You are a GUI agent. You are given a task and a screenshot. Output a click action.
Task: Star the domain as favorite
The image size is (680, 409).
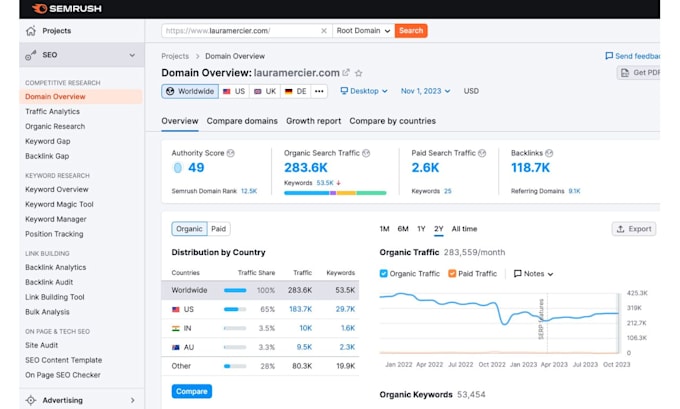coord(359,73)
